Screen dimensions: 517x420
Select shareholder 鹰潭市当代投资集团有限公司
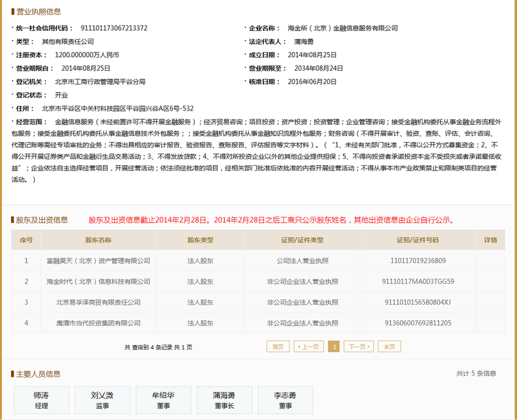click(x=98, y=323)
